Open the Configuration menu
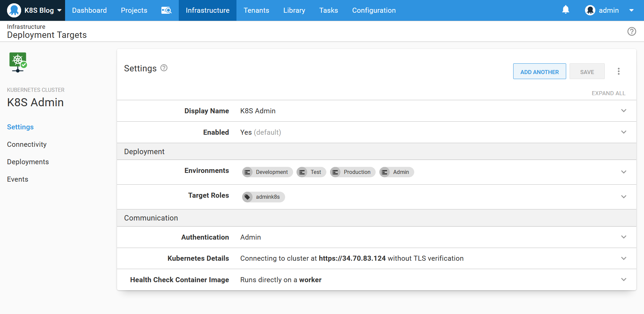 374,10
